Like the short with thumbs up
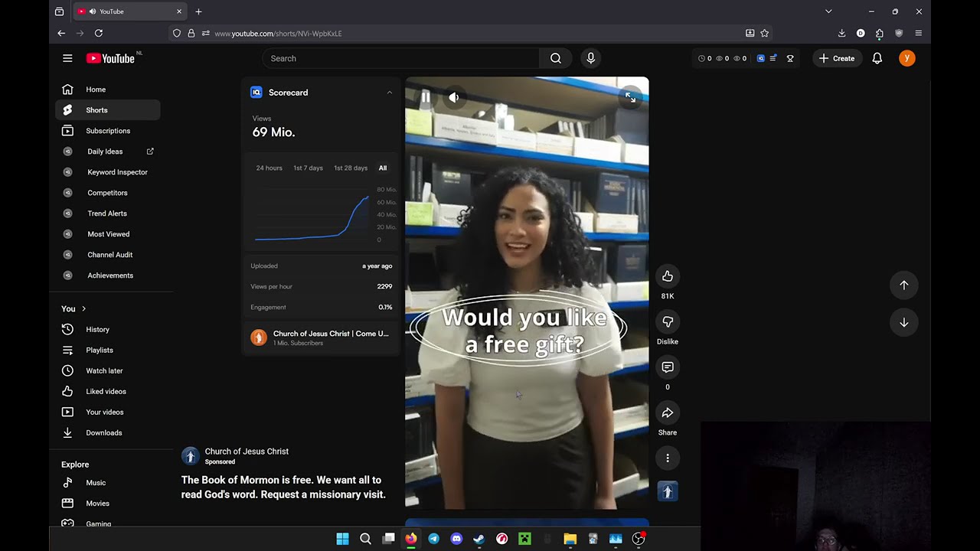 coord(668,276)
